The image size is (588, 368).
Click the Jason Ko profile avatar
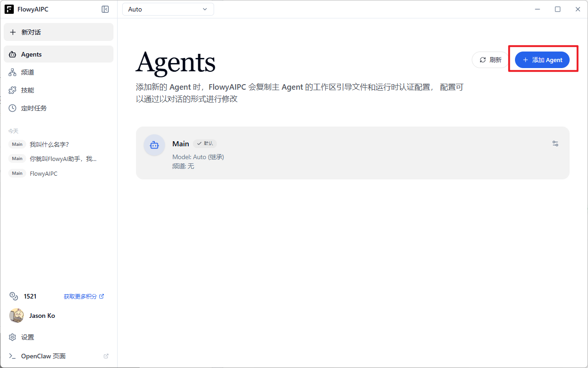(16, 316)
